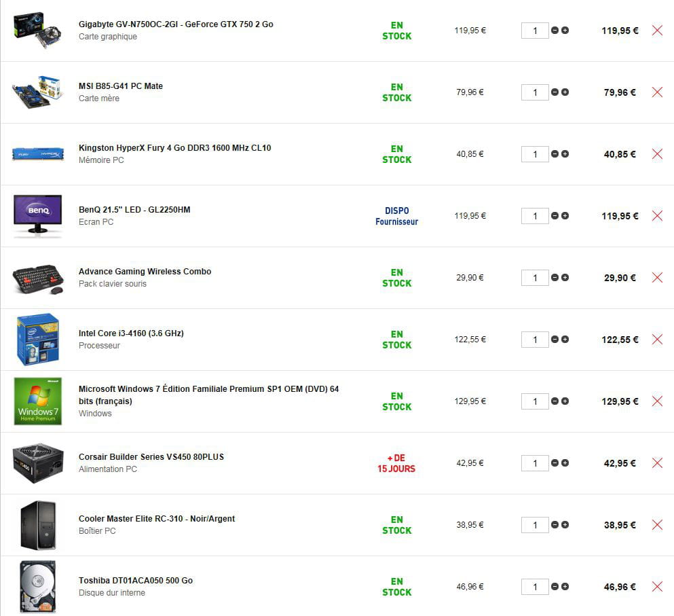Click the Windows 7 Home Premium box image
The width and height of the screenshot is (674, 616).
click(x=38, y=401)
